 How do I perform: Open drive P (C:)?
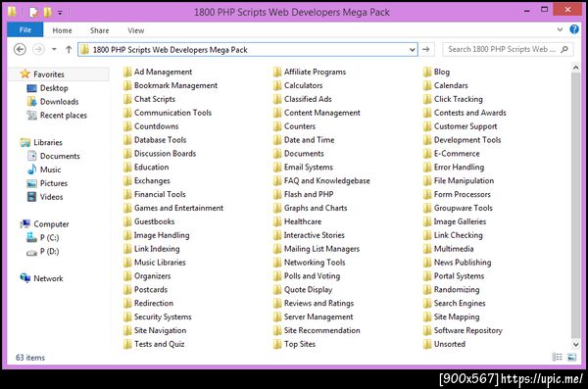click(x=50, y=238)
